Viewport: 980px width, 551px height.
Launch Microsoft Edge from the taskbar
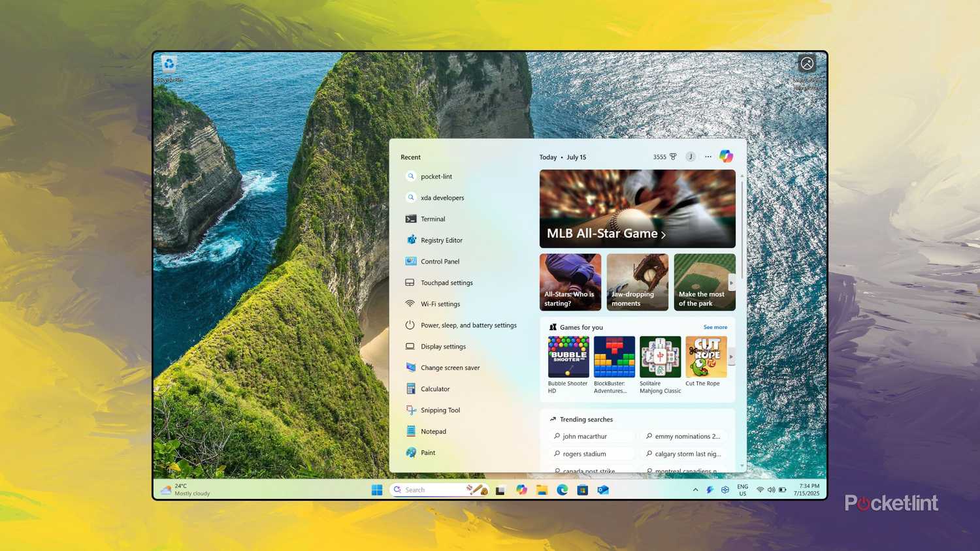pyautogui.click(x=562, y=490)
